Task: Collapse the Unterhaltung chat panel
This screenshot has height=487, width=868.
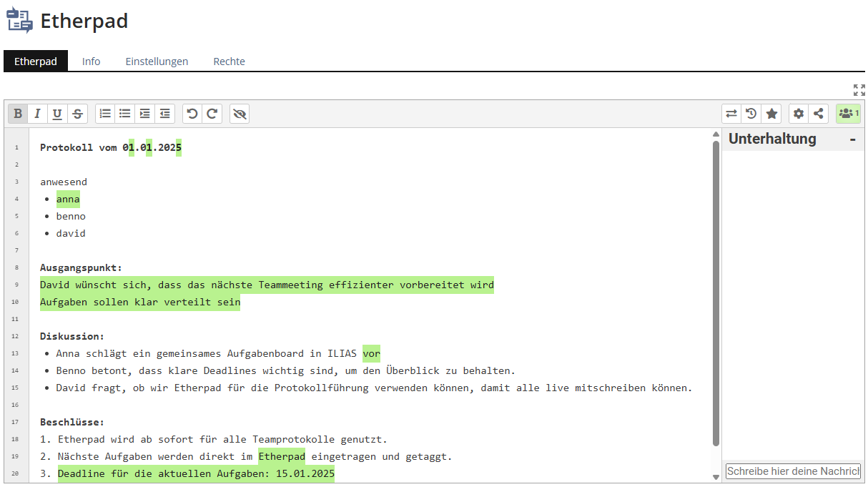Action: (852, 139)
